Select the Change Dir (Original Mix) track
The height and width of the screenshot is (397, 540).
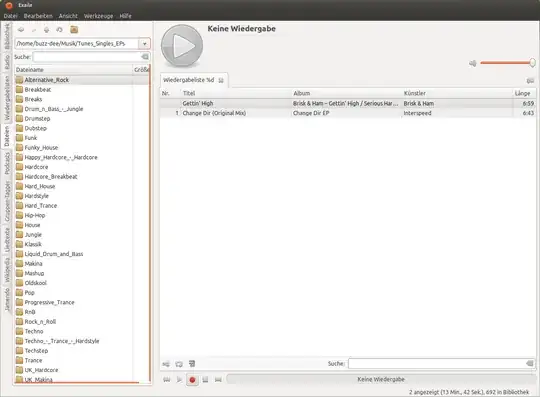point(348,113)
